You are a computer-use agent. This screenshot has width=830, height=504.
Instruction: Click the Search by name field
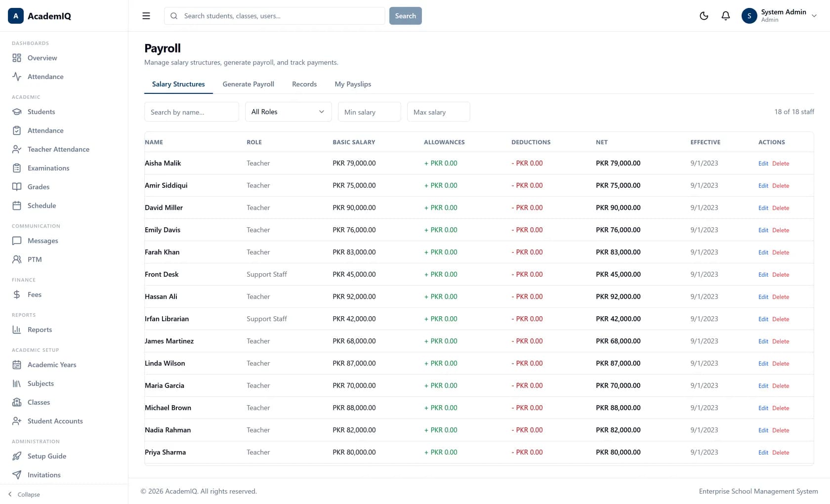pyautogui.click(x=192, y=112)
